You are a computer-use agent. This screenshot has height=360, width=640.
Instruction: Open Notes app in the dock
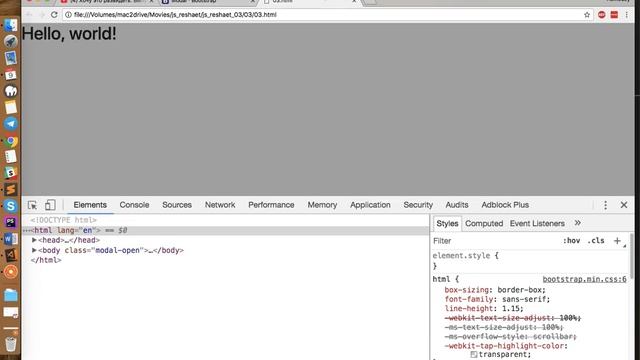pos(11,107)
